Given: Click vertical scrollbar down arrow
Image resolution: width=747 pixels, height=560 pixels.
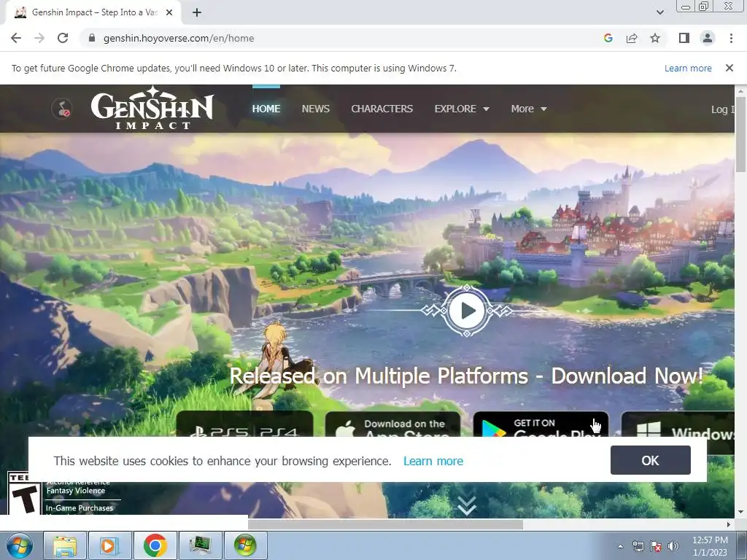Looking at the screenshot, I should coord(740,512).
